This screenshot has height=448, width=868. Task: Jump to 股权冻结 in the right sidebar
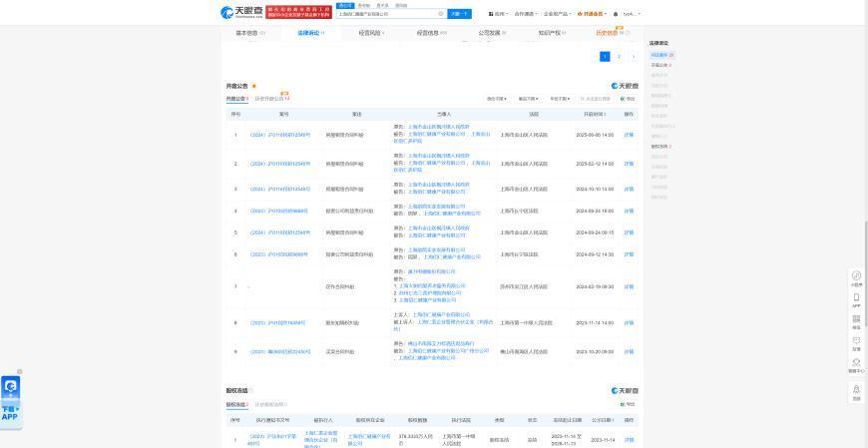tap(660, 147)
